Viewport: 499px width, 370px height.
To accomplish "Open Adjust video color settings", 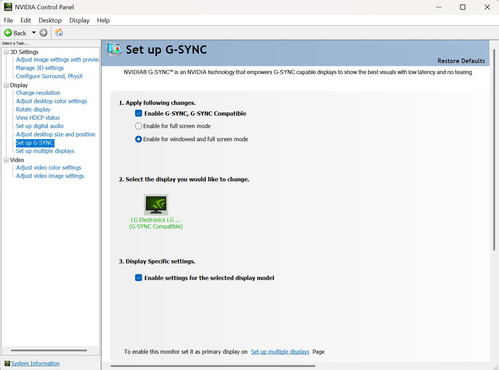I will coord(49,168).
